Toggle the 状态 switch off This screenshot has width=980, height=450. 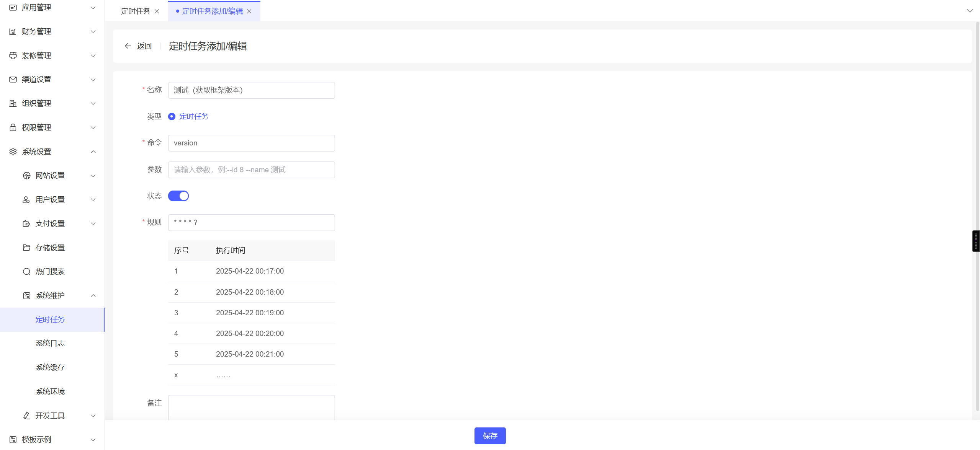178,196
